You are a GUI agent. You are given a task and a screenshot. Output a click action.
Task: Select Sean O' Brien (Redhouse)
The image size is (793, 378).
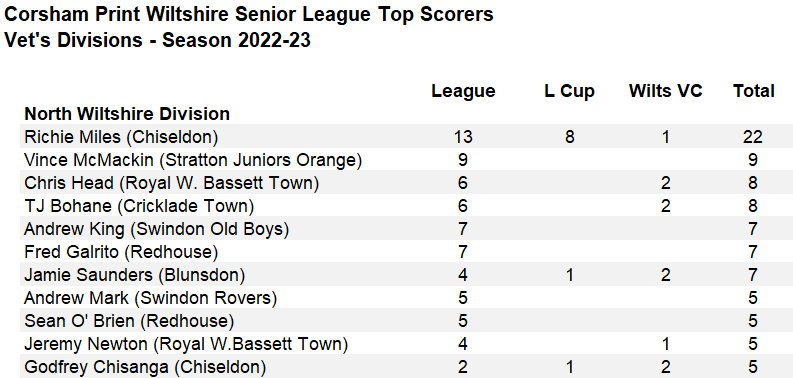tap(129, 321)
